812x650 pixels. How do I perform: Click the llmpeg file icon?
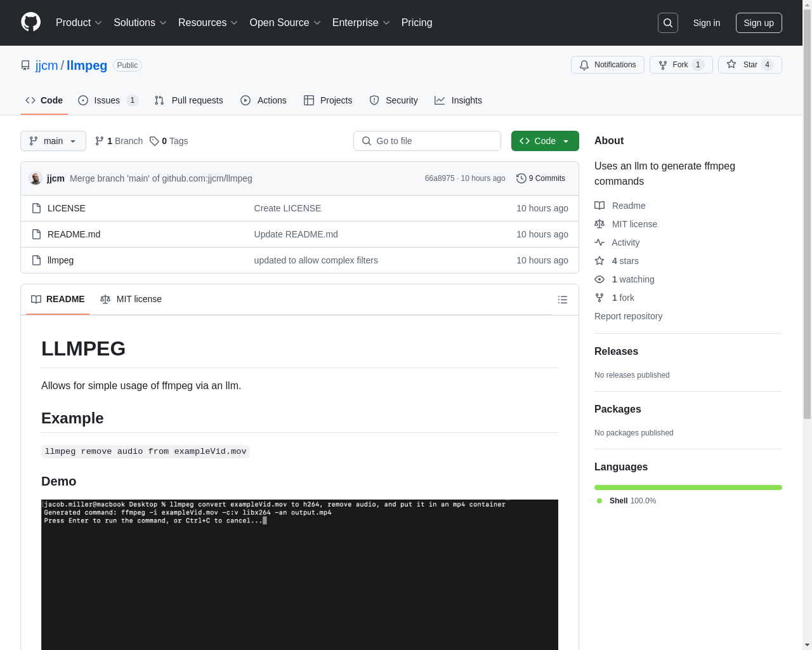point(37,260)
